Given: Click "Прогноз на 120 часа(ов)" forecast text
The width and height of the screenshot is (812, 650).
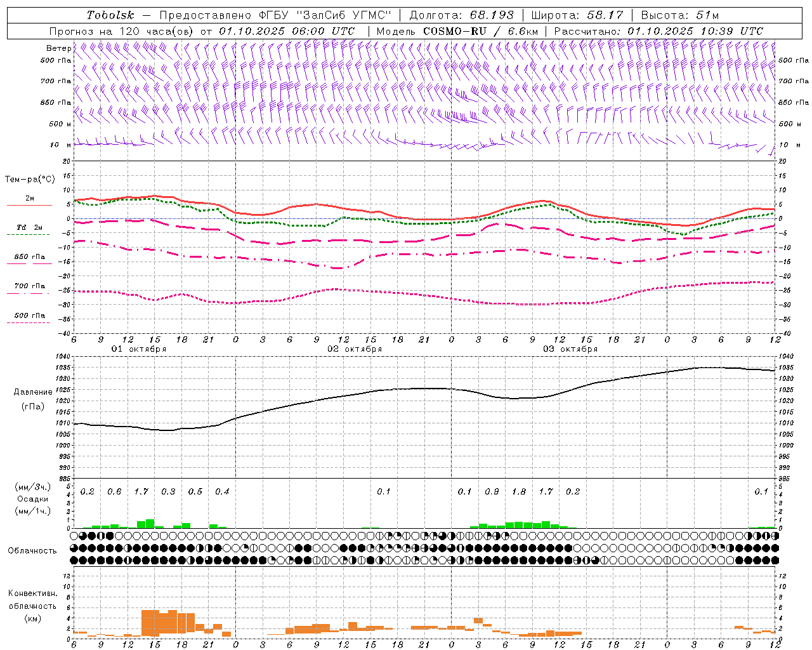Looking at the screenshot, I should pyautogui.click(x=122, y=31).
